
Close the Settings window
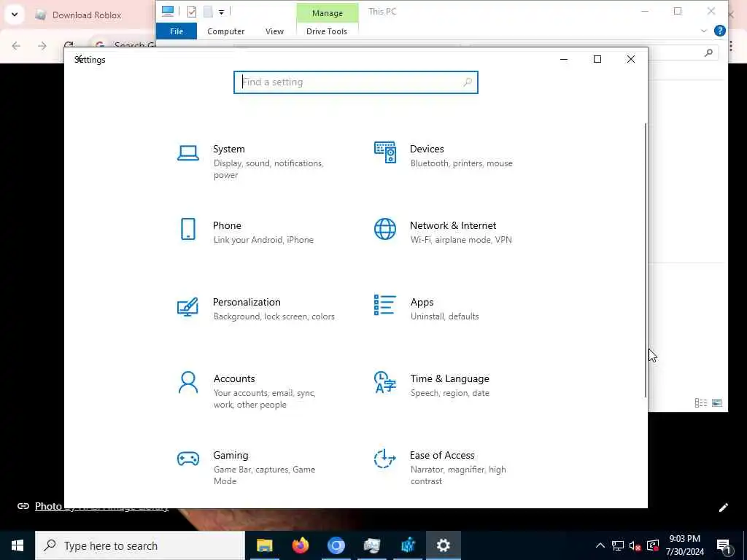[x=631, y=60]
